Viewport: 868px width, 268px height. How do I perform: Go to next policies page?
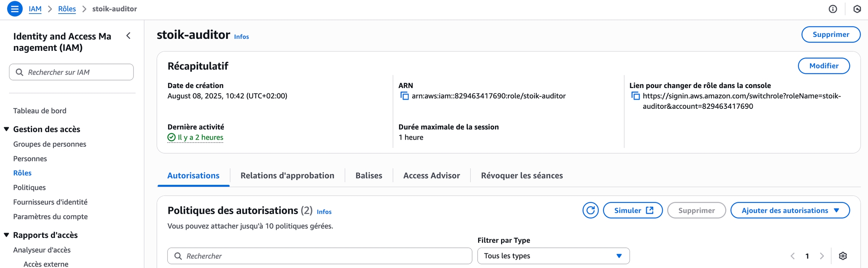(822, 256)
